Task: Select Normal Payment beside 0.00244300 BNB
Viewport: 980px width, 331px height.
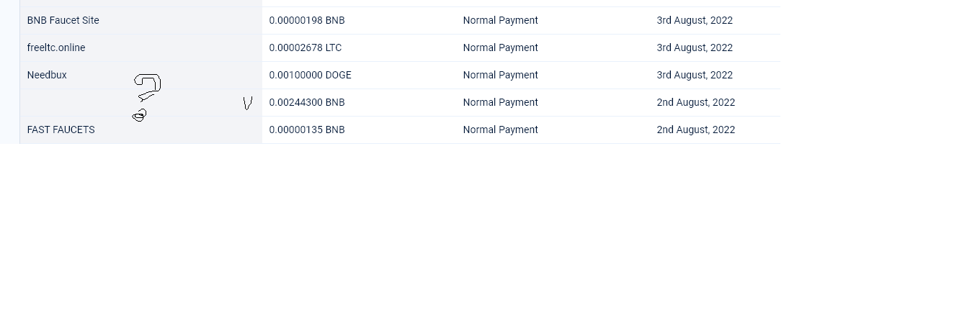Action: click(x=501, y=102)
